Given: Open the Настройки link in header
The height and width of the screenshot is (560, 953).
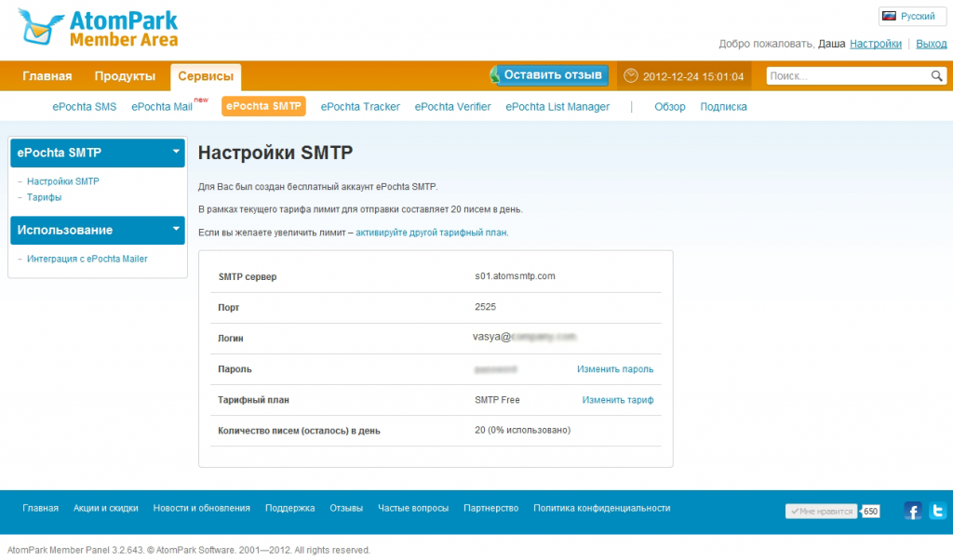Looking at the screenshot, I should [x=875, y=44].
